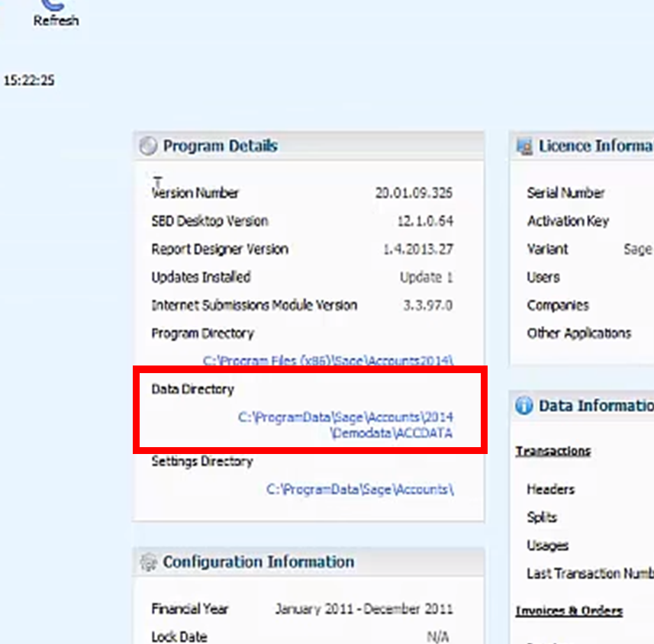Viewport: 654px width, 644px height.
Task: Click the Updates Installed value Update 1
Action: click(426, 277)
